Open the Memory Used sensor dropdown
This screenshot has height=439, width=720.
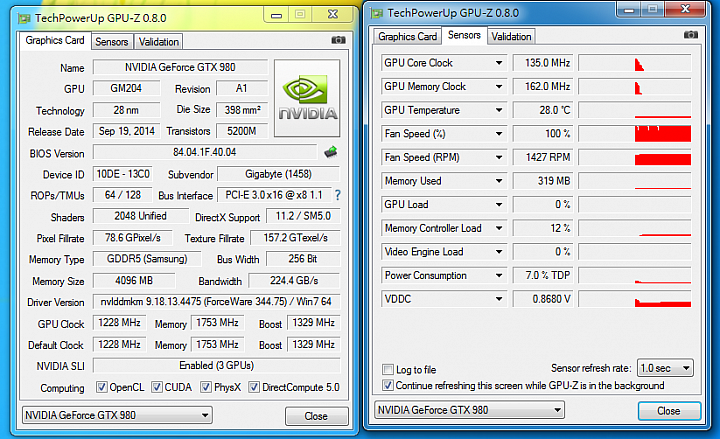(499, 181)
